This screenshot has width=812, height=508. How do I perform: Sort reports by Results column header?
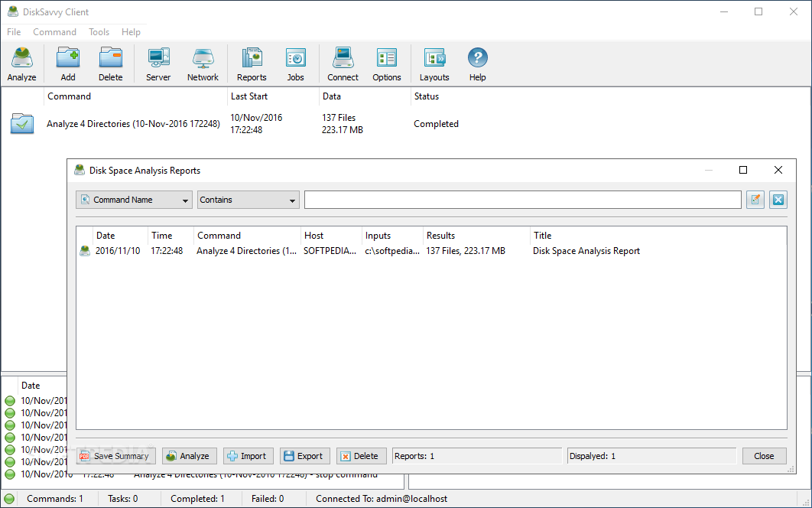coord(476,236)
